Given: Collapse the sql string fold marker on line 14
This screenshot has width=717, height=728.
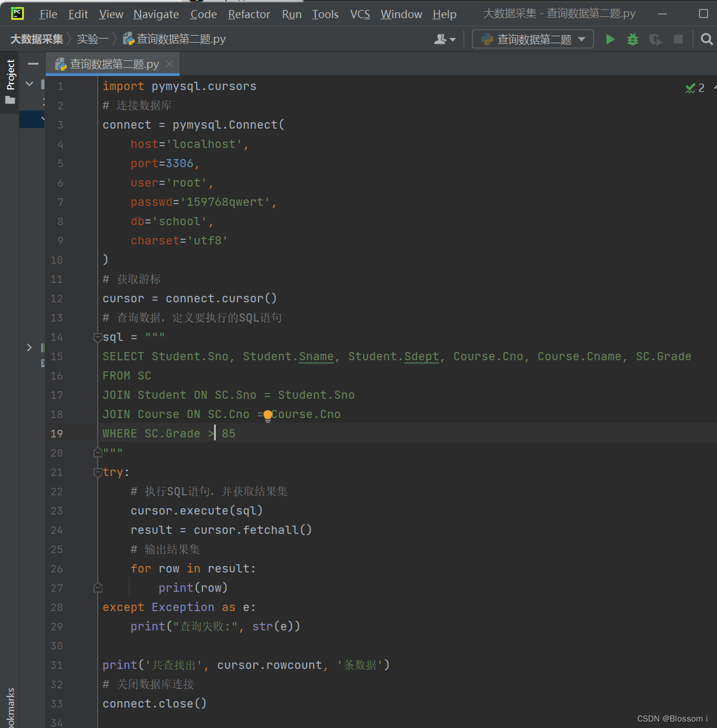Looking at the screenshot, I should 98,337.
